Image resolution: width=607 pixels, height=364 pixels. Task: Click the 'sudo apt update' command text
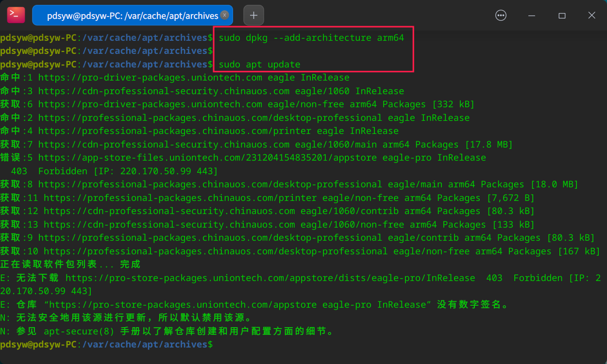point(259,65)
